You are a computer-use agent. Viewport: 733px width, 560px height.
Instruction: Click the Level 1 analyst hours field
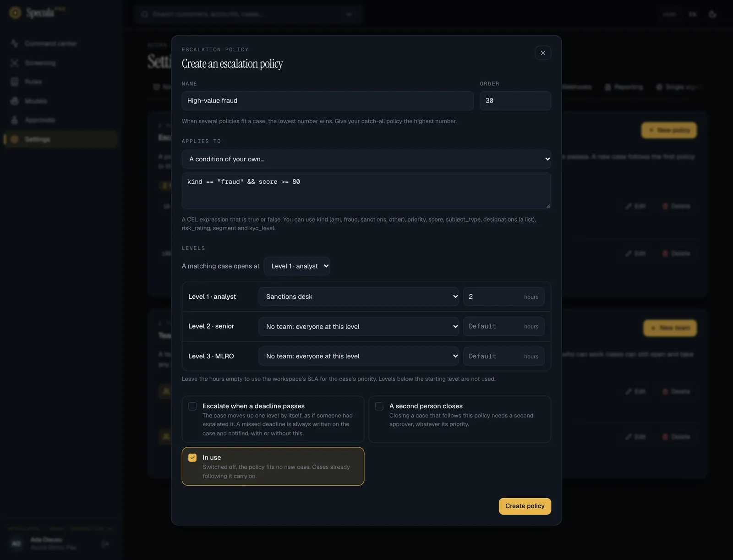[x=504, y=296]
